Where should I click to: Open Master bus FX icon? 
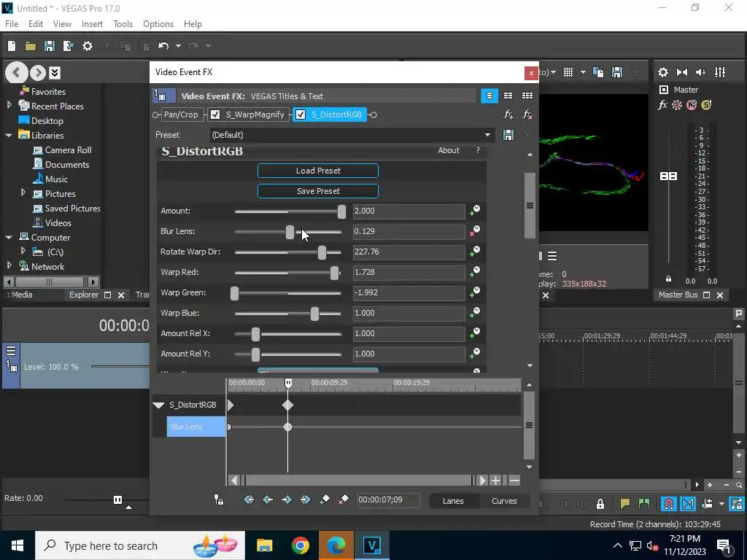tap(662, 105)
